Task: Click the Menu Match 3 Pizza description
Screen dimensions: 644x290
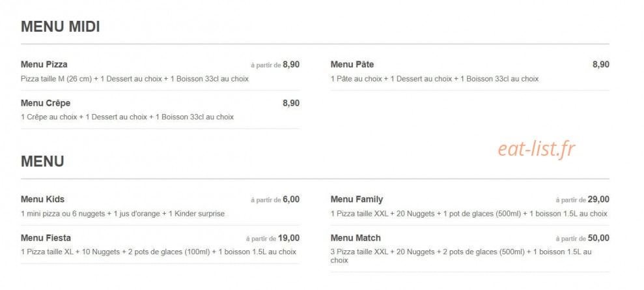Action: pyautogui.click(x=461, y=256)
